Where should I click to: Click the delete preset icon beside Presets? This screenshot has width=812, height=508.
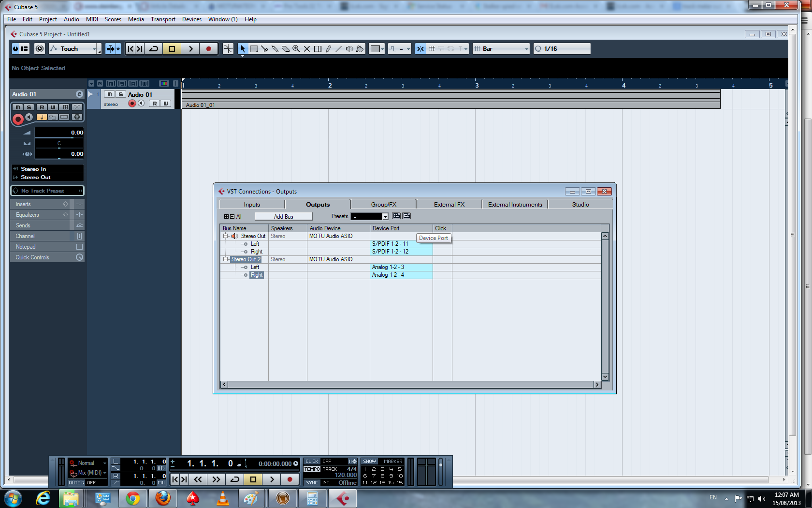[406, 216]
